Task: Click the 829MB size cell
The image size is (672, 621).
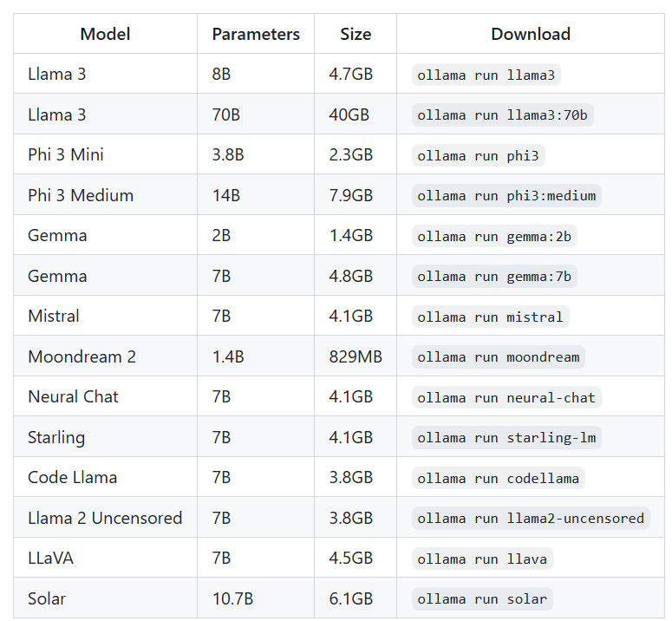Action: (356, 356)
